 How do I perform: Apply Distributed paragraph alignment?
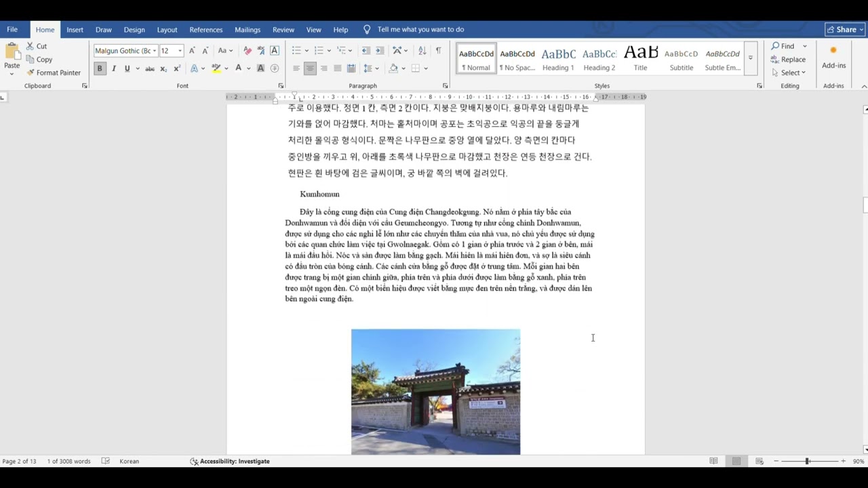(351, 68)
